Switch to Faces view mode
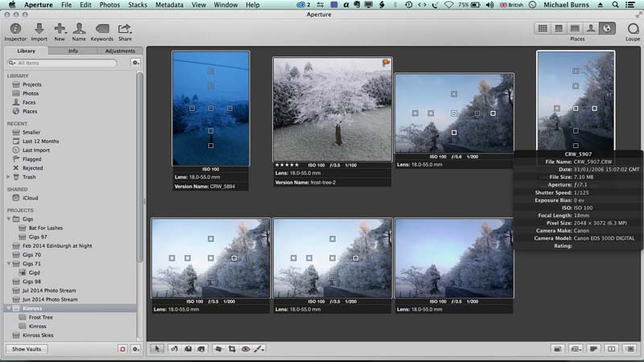Screen dimensions: 644x362 click(x=591, y=28)
